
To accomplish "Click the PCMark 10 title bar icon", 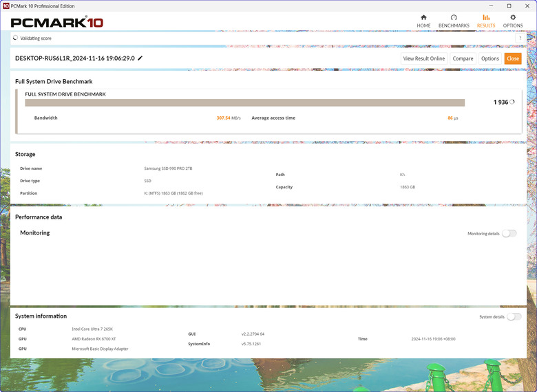I will coord(6,6).
